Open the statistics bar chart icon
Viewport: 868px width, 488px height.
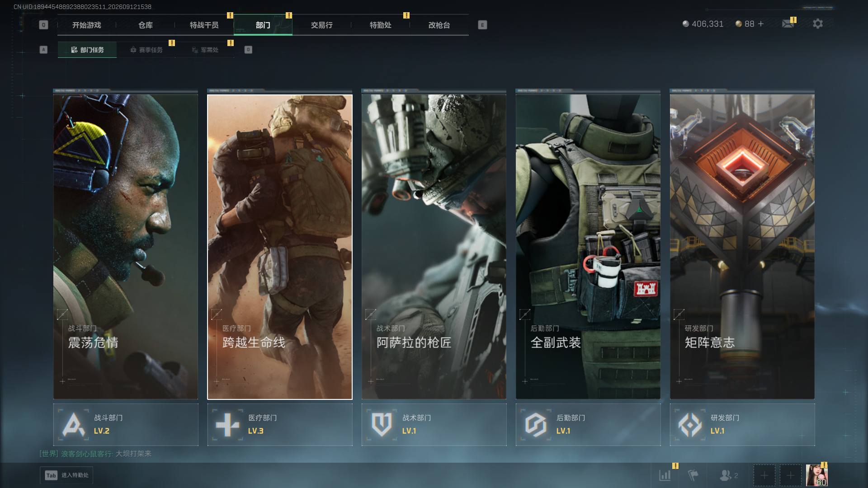pyautogui.click(x=665, y=475)
